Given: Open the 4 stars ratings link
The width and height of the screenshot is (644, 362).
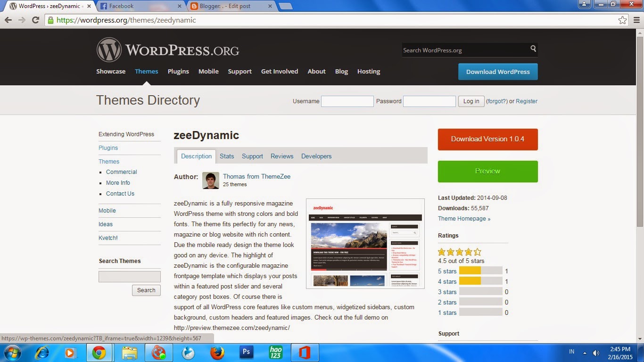Looking at the screenshot, I should click(x=447, y=282).
